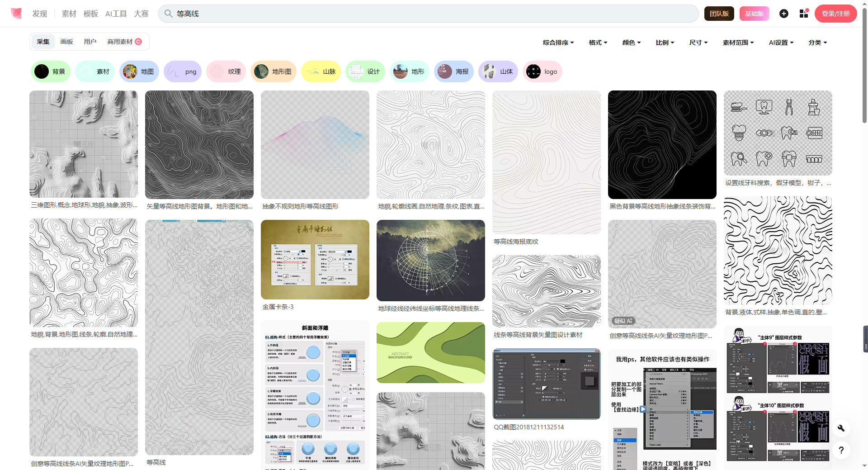Image resolution: width=868 pixels, height=470 pixels.
Task: Switch to the 用户 tab
Action: (90, 42)
